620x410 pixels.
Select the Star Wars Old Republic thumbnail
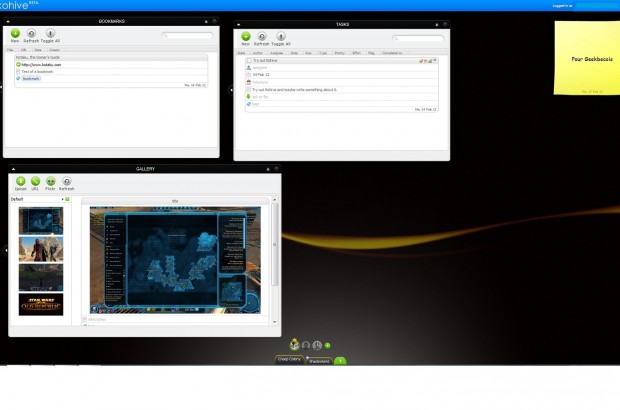[41, 305]
